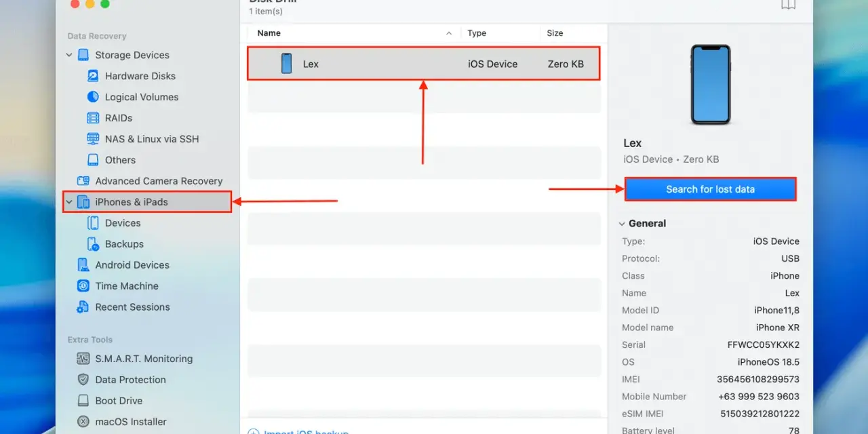Image resolution: width=868 pixels, height=434 pixels.
Task: Open Advanced Camera Recovery
Action: 159,181
